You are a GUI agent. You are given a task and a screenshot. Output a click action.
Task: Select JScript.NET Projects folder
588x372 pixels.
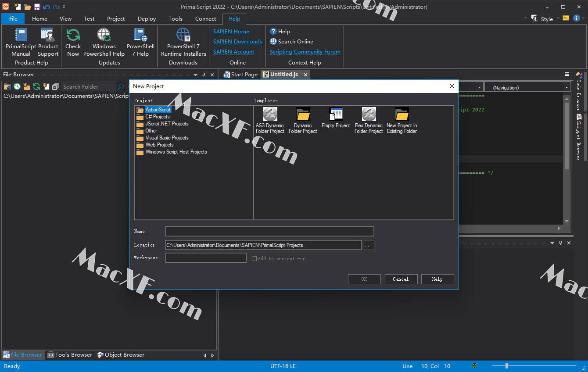(x=167, y=124)
